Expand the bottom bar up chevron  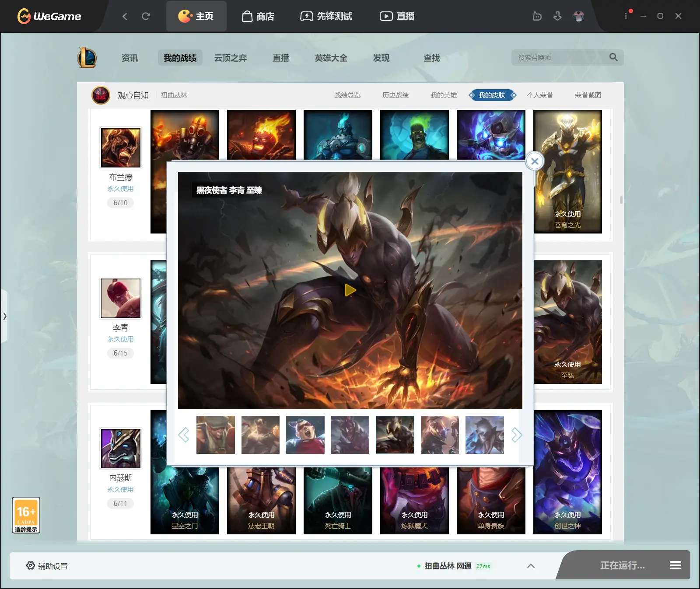click(x=531, y=566)
